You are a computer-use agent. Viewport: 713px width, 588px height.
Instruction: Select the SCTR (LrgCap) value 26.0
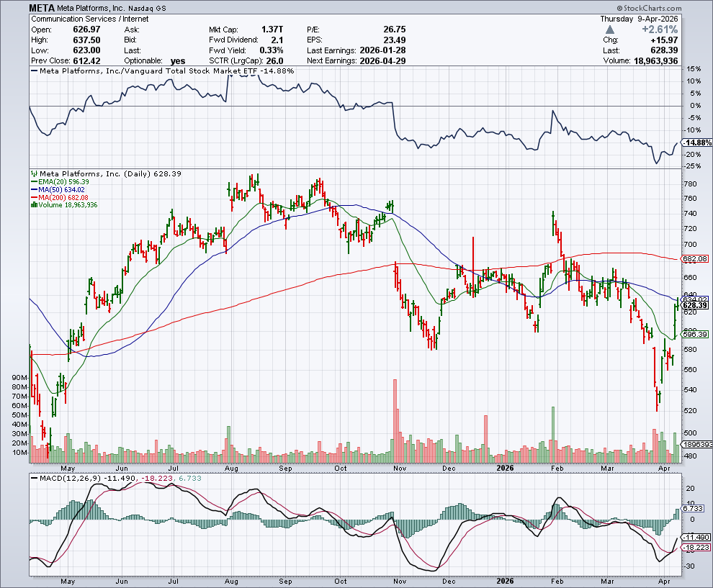273,61
